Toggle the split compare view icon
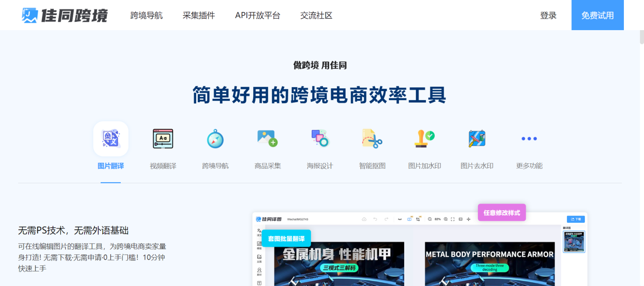644x286 pixels. 409,219
